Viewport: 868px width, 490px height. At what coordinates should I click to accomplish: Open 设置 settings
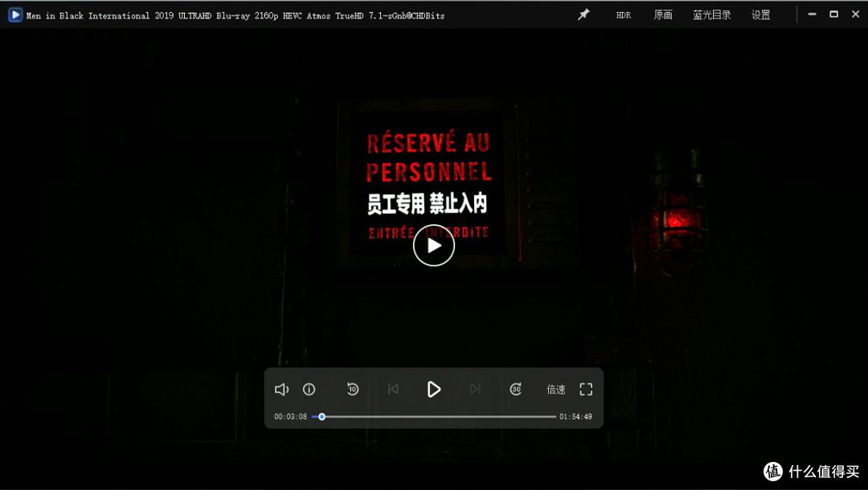pyautogui.click(x=760, y=15)
